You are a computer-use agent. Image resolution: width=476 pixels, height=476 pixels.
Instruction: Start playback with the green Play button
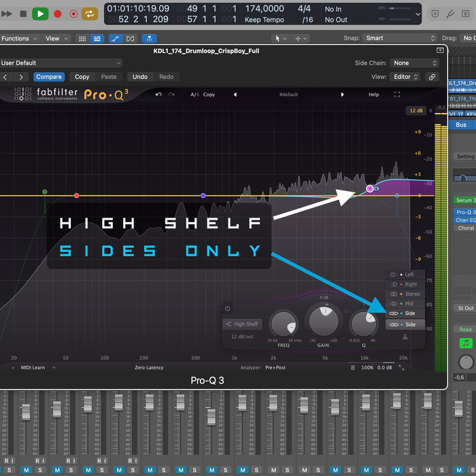(x=40, y=14)
